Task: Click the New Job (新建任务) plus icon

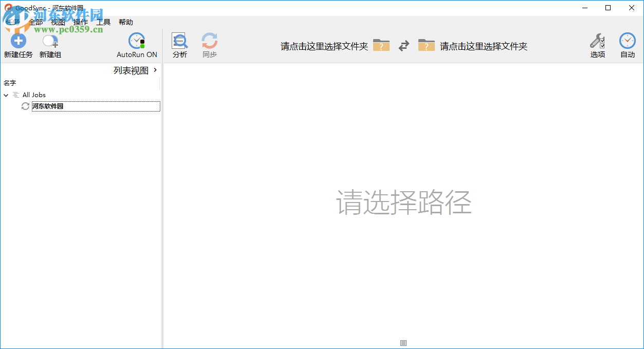Action: (18, 41)
